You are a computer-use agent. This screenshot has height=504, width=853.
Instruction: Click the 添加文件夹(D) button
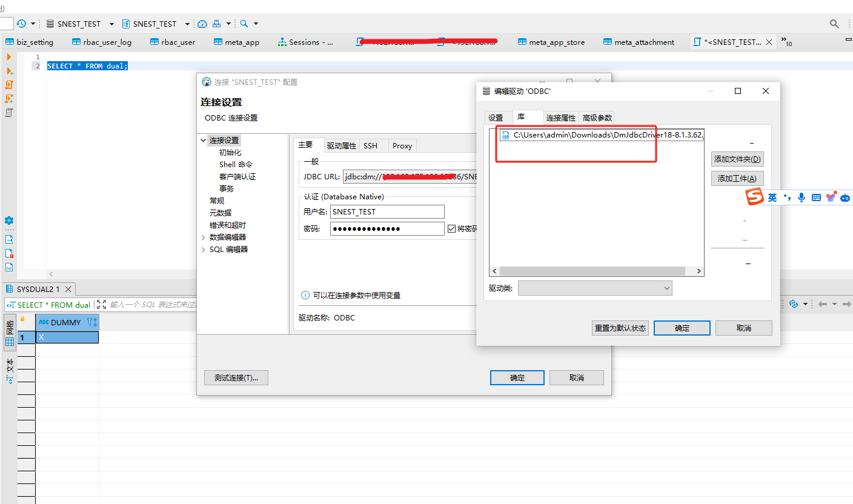(737, 159)
